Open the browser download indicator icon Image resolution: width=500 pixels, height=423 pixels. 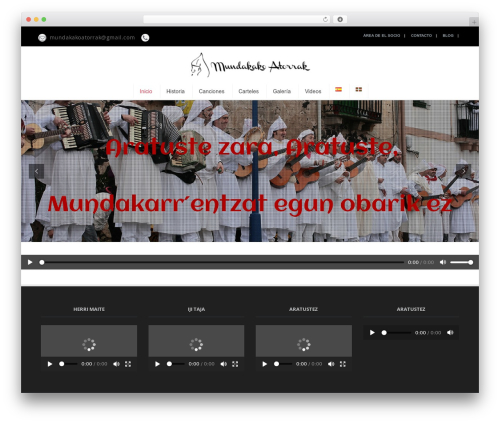point(340,19)
